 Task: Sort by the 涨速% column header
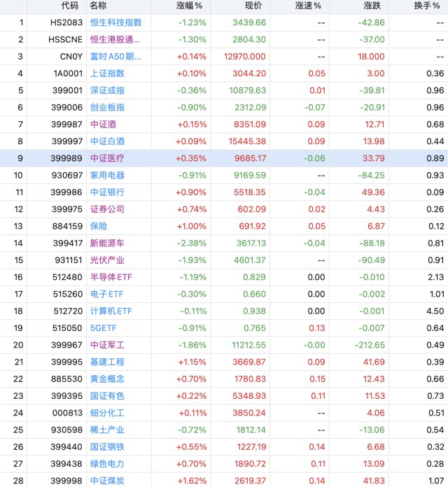point(308,6)
